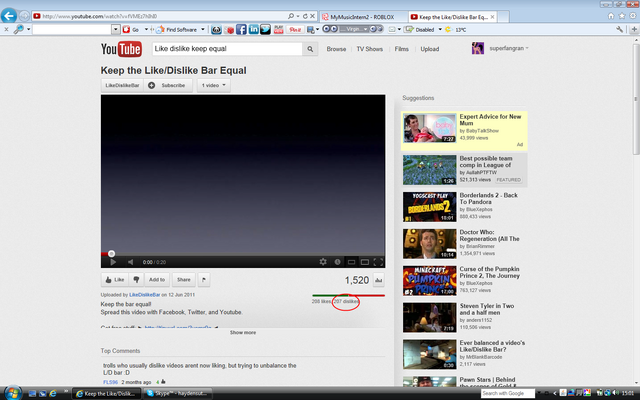This screenshot has width=640, height=400.
Task: Open the Disabled popup blocker dropdown
Action: click(x=440, y=29)
